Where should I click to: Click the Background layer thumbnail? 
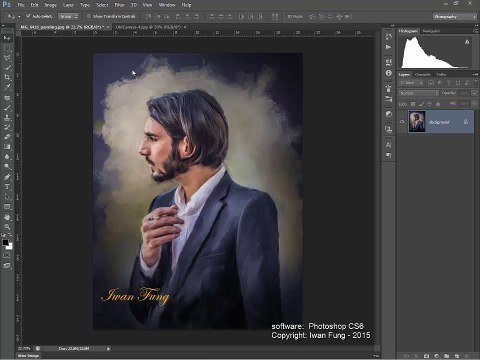[417, 122]
